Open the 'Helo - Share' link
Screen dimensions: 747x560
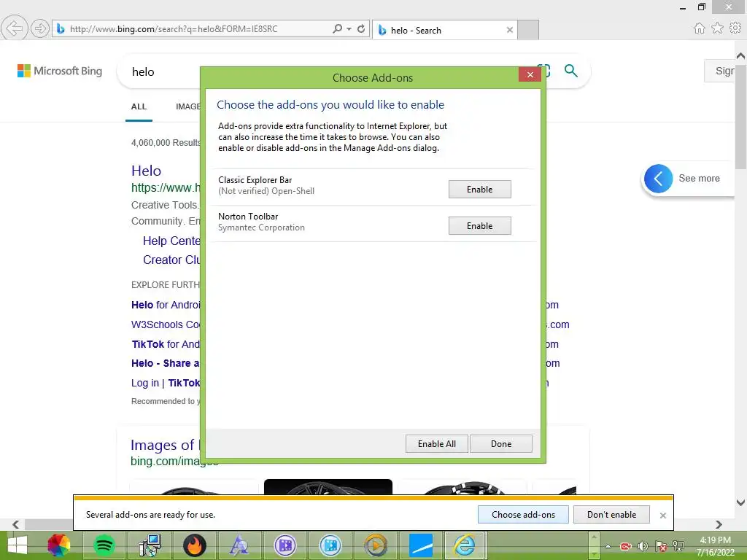[166, 363]
